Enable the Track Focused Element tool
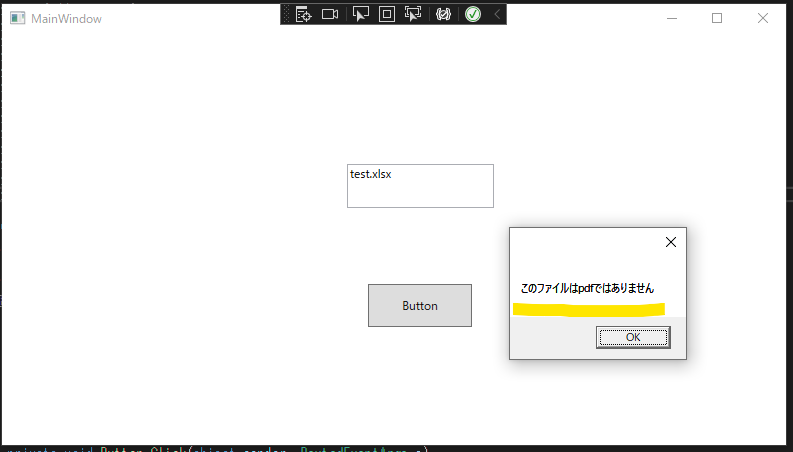Screen dimensions: 793x452 coord(413,14)
